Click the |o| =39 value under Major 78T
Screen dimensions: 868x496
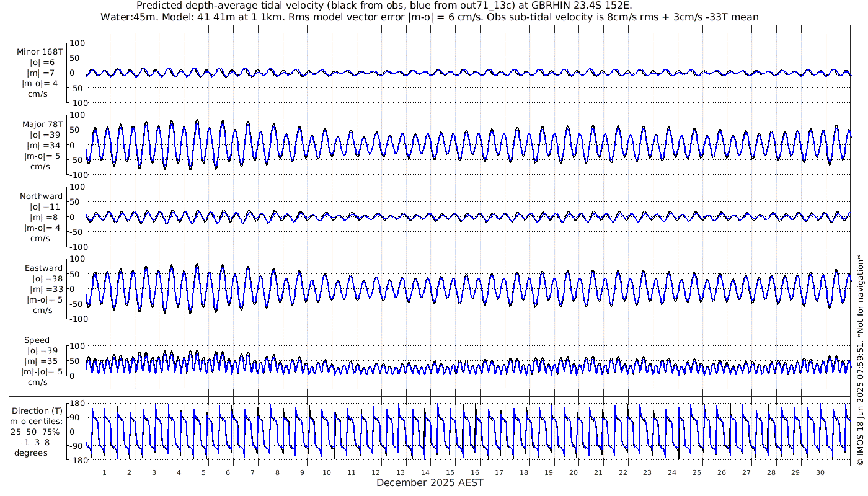pyautogui.click(x=42, y=135)
